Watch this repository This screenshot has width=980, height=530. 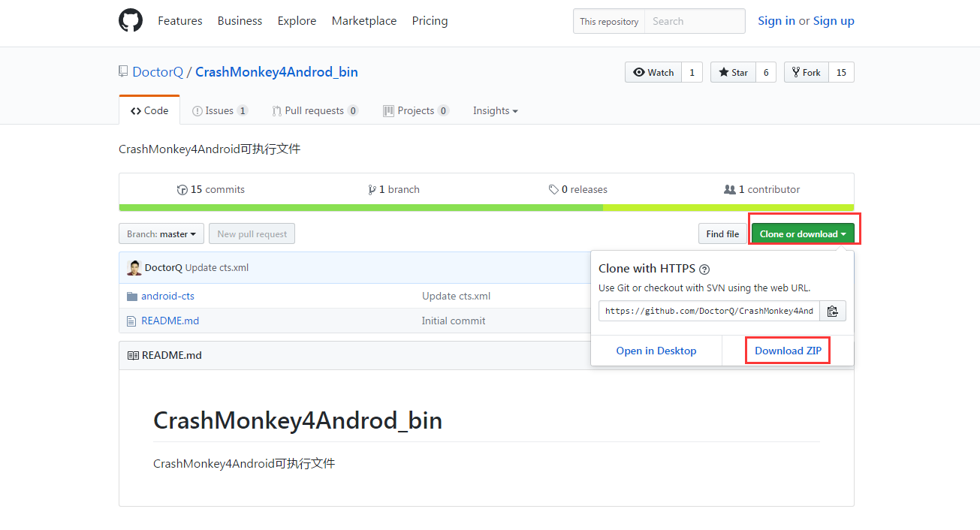pyautogui.click(x=653, y=72)
